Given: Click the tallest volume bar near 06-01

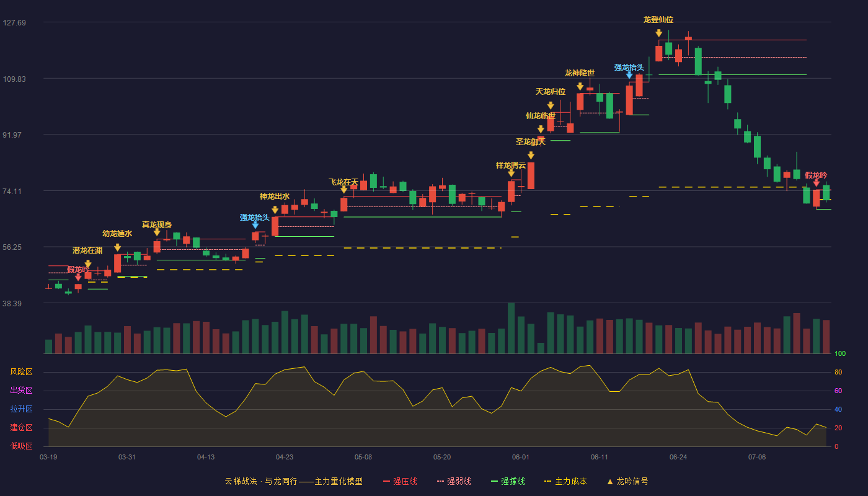Looking at the screenshot, I should pos(511,328).
